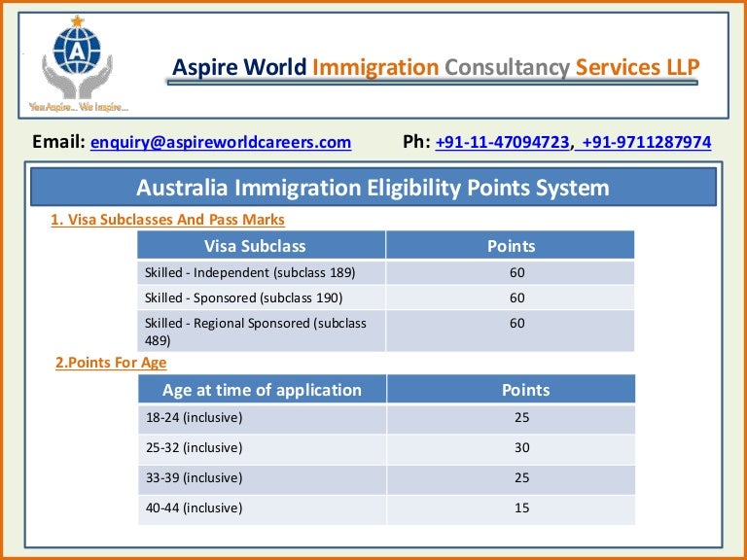The height and width of the screenshot is (560, 747).
Task: Click 'Age at time of application' header
Action: pos(262,390)
